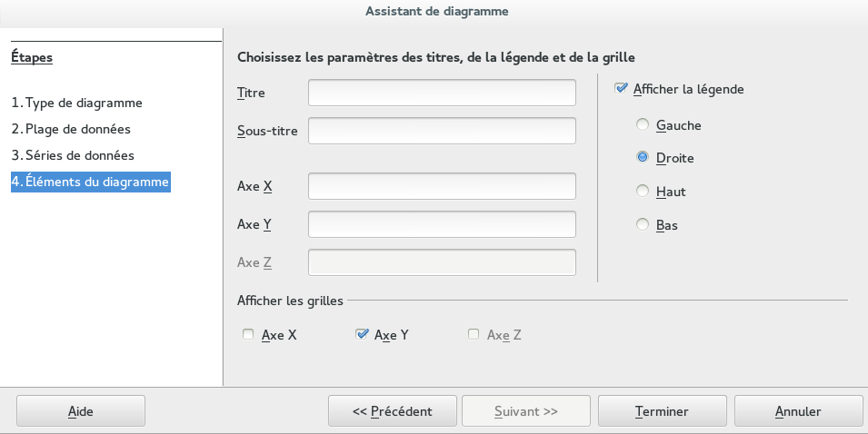This screenshot has height=434, width=868.
Task: Click the Axe Y title field
Action: click(442, 224)
